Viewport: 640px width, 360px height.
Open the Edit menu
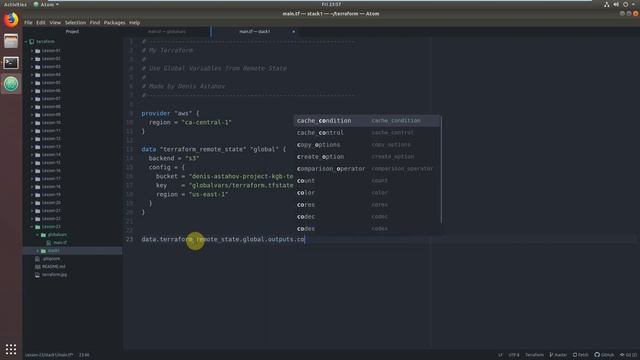click(x=41, y=23)
